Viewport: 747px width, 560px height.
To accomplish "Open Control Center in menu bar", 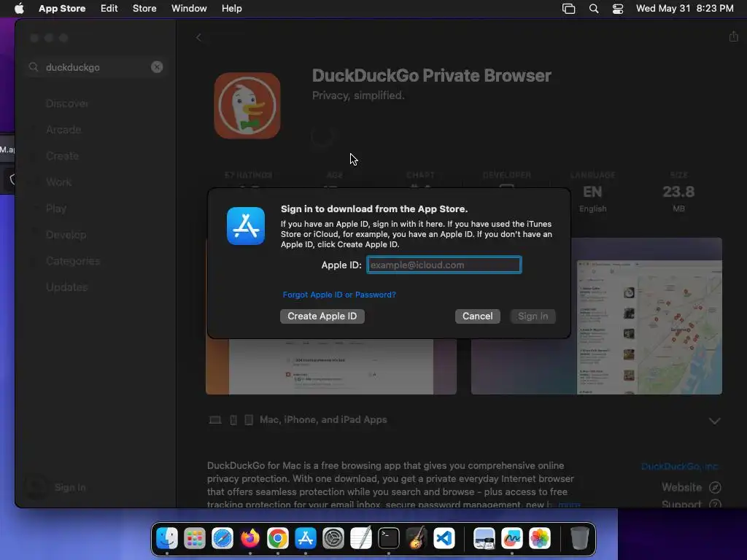I will point(618,9).
